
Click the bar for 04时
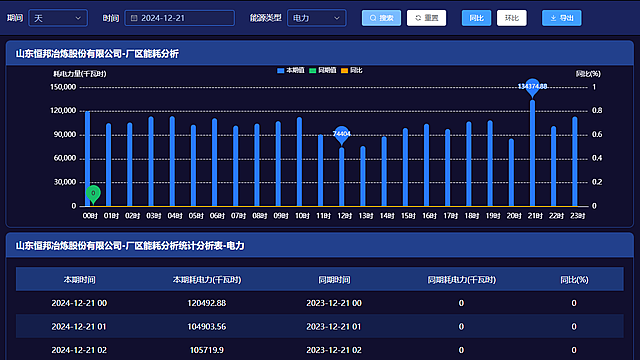(172, 161)
